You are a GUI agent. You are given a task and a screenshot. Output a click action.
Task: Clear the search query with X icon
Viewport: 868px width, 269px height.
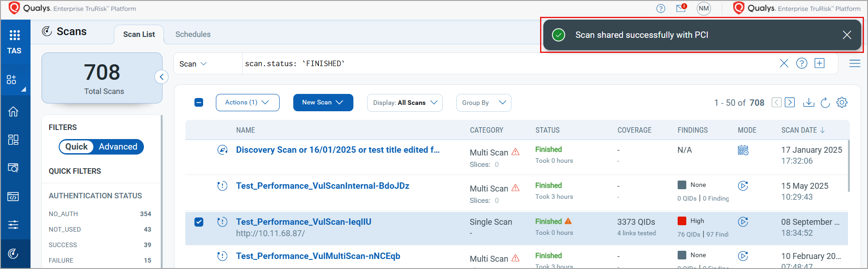784,63
